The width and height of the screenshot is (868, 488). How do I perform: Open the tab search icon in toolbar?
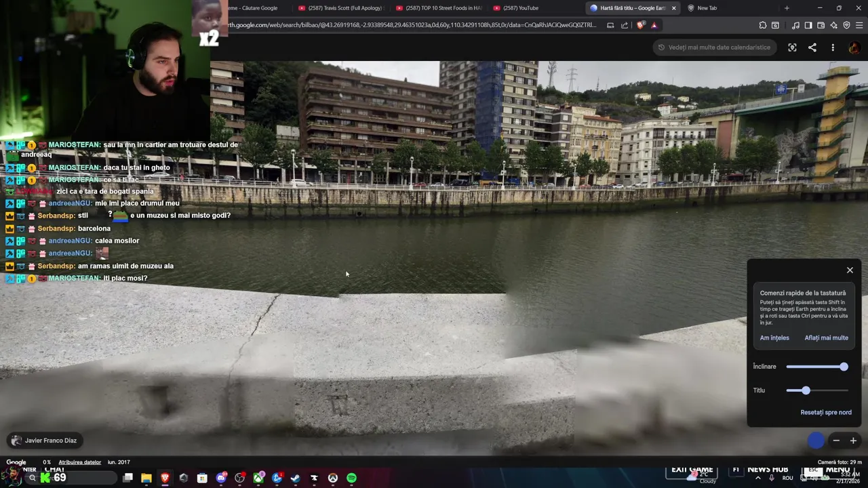775,25
